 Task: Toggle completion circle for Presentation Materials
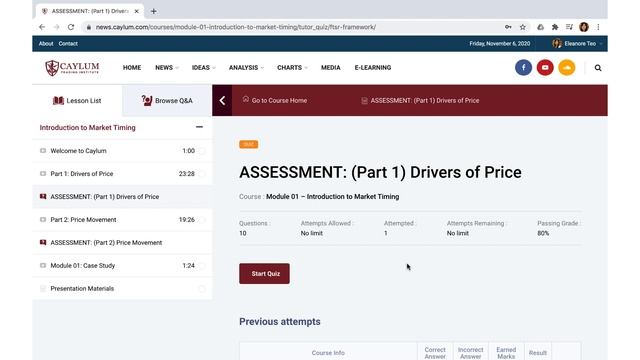[x=202, y=289]
